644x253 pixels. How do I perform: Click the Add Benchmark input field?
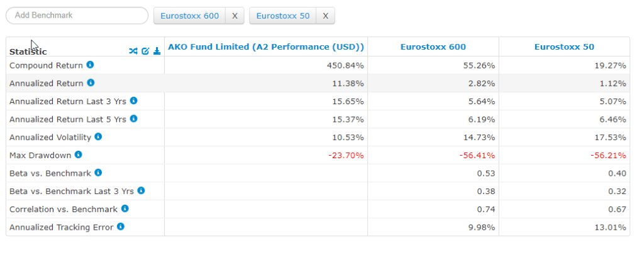(x=77, y=16)
